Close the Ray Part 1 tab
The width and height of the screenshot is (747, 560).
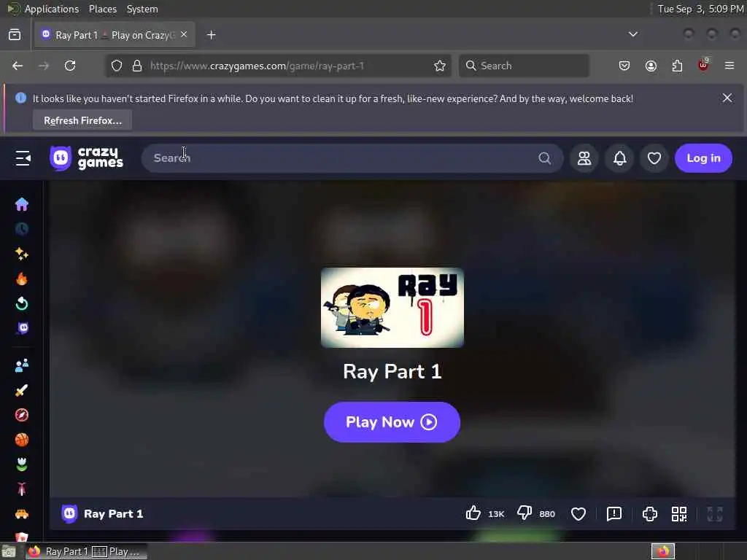coord(184,34)
